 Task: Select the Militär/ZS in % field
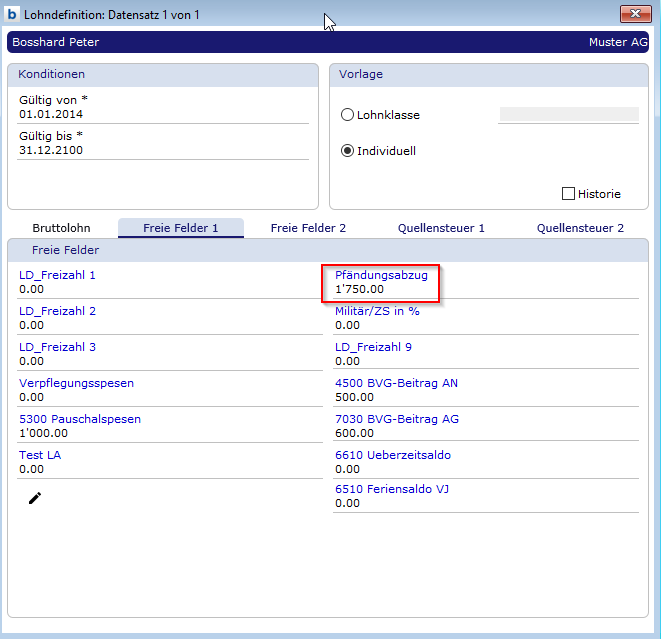[485, 325]
